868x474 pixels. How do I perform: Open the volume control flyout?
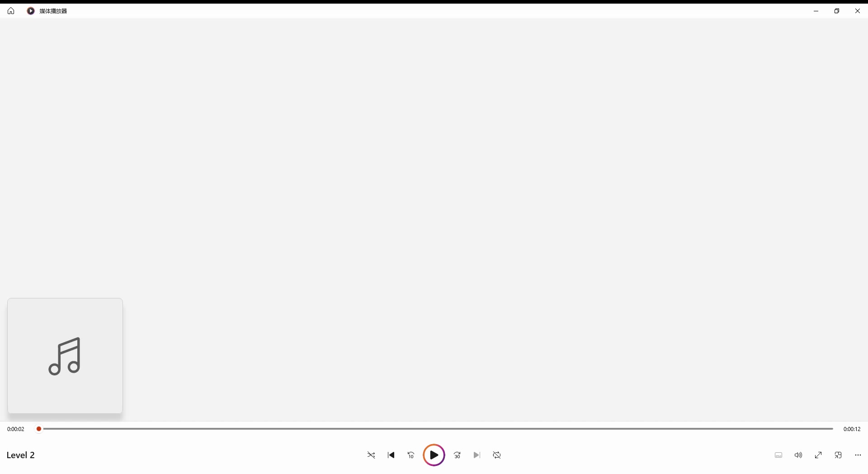pyautogui.click(x=798, y=455)
